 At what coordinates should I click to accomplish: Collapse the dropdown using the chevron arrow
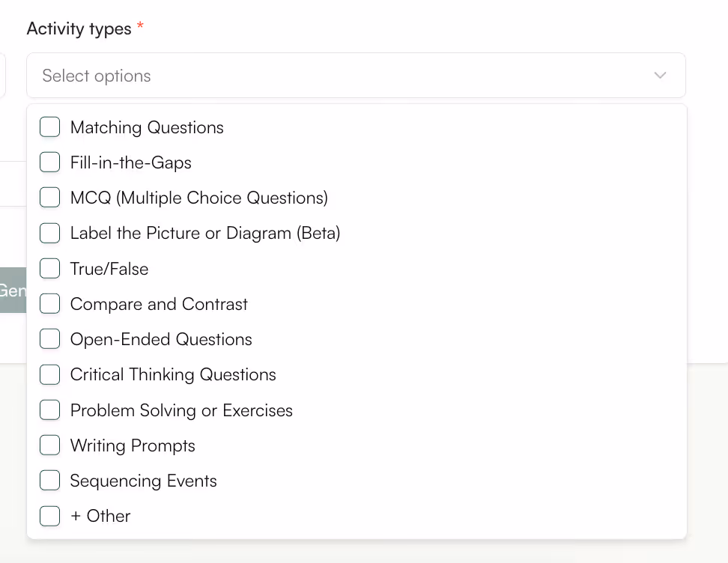(x=660, y=75)
